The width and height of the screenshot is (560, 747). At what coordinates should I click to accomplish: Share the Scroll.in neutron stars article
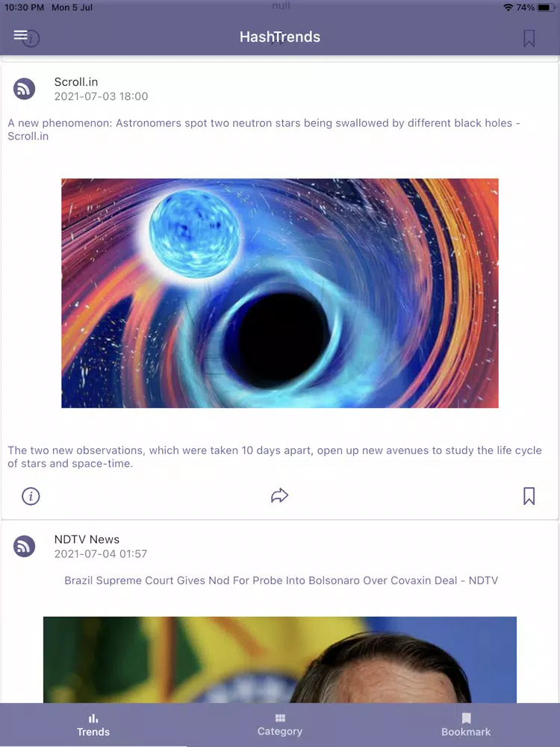tap(279, 495)
